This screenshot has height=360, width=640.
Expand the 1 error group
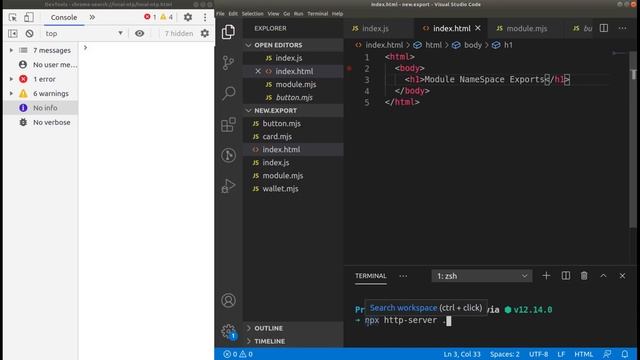11,79
